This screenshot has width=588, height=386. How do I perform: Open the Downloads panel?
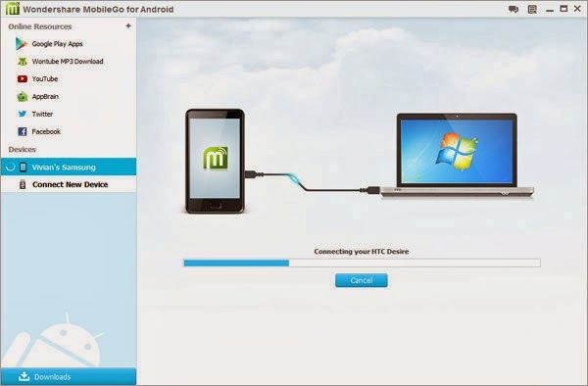point(69,376)
